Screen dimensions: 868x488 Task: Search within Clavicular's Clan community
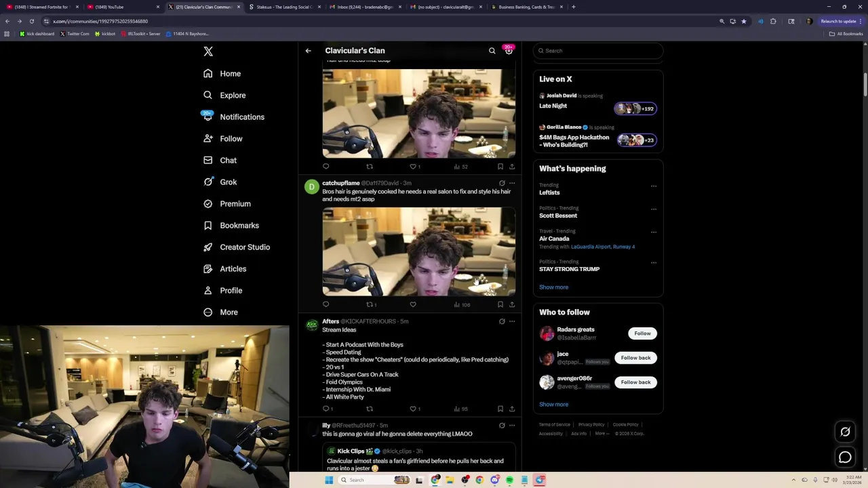(492, 51)
